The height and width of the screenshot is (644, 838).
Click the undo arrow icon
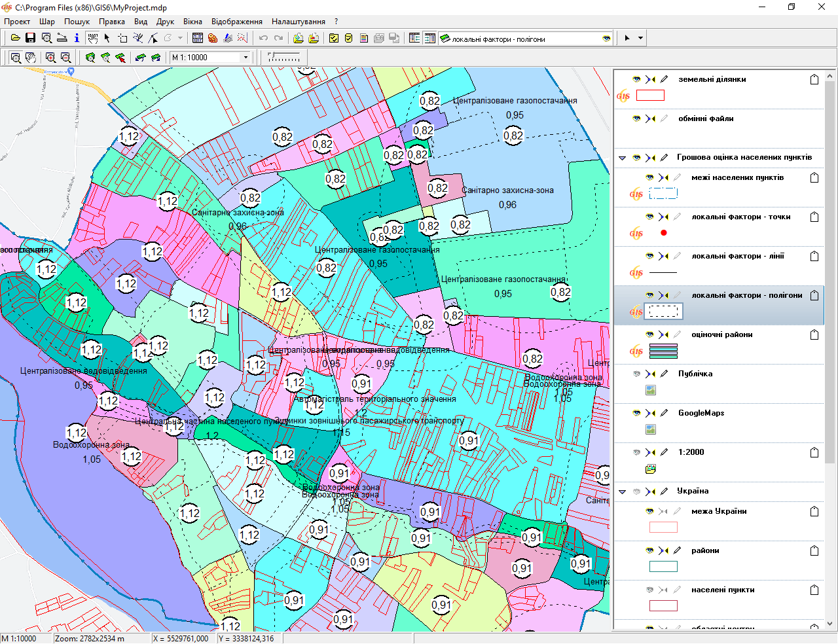(x=263, y=38)
